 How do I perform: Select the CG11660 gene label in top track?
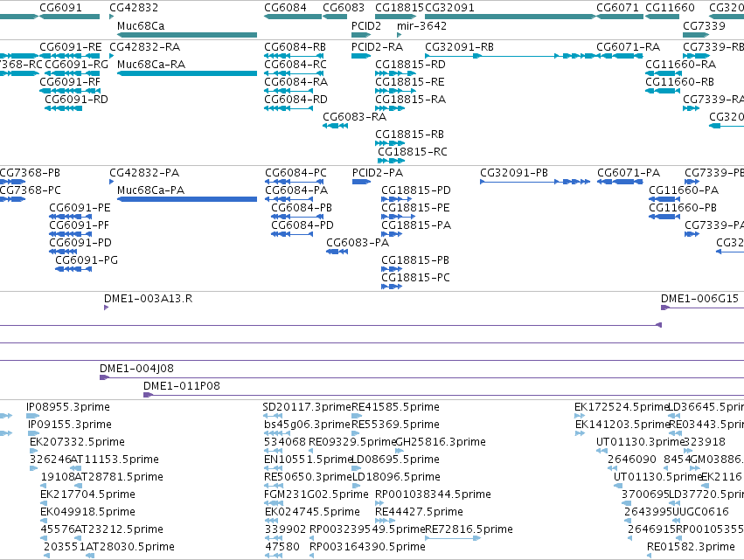pyautogui.click(x=670, y=8)
